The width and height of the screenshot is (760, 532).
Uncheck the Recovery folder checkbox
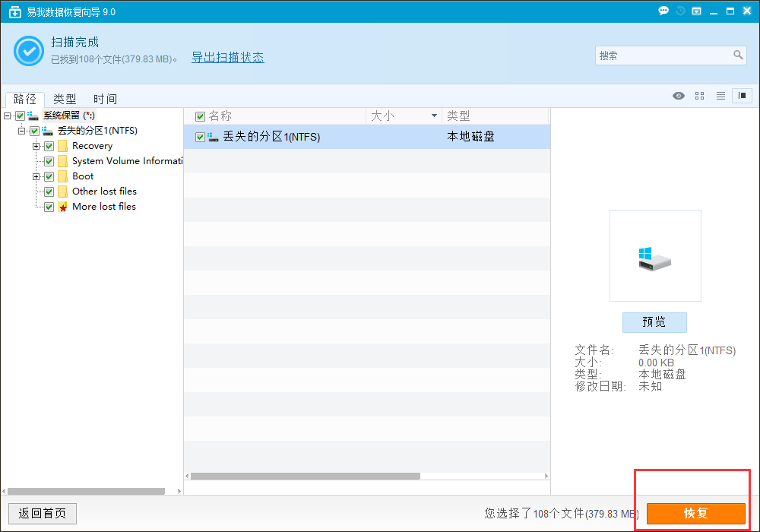tap(49, 146)
